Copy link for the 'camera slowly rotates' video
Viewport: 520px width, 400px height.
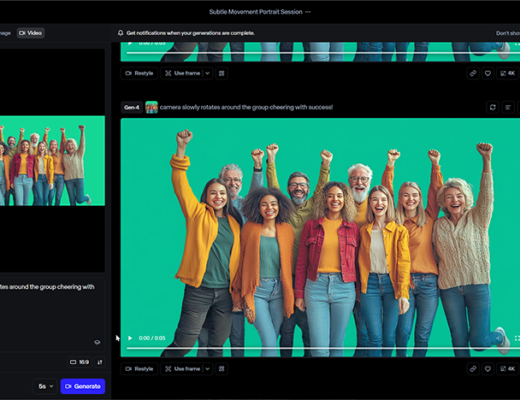[x=473, y=369]
